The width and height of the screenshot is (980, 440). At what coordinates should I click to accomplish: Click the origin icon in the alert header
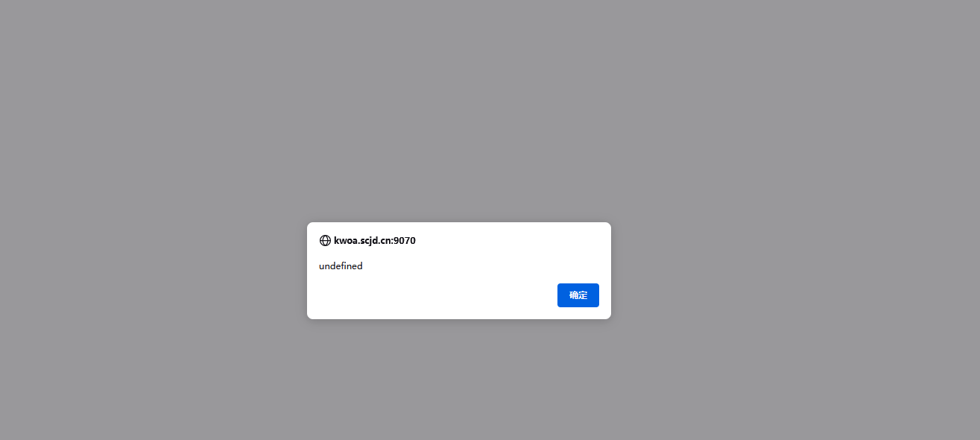(x=325, y=241)
